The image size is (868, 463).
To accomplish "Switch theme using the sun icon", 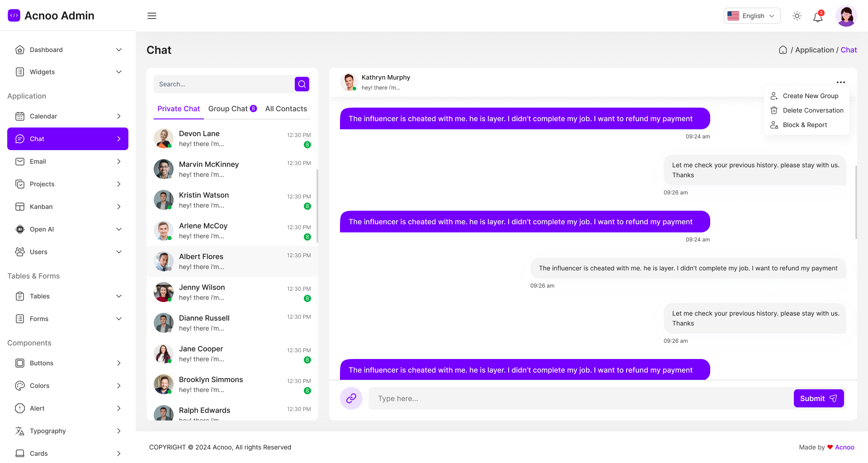I will (x=797, y=16).
